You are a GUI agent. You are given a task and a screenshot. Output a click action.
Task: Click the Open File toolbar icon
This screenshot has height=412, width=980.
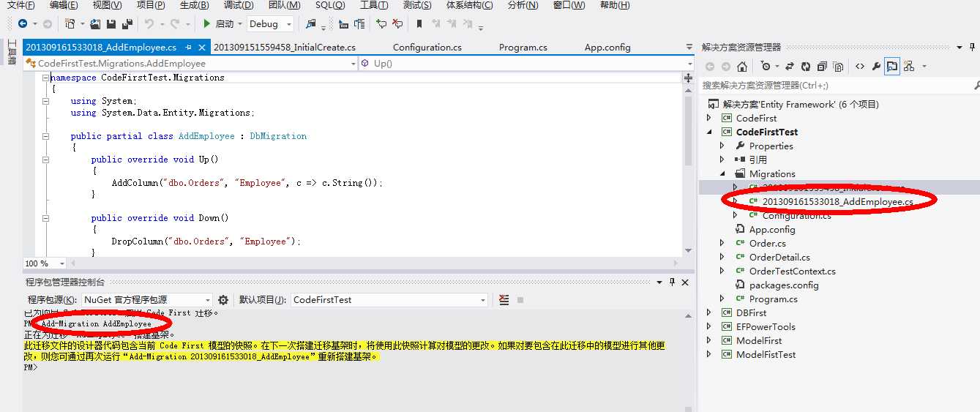coord(95,23)
